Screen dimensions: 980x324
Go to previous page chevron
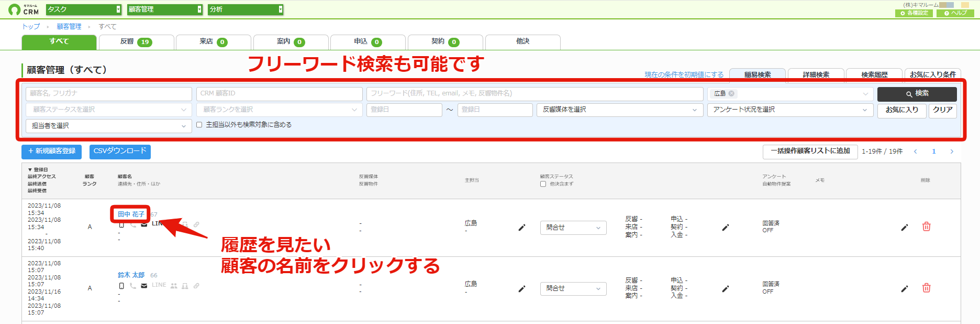click(x=916, y=152)
